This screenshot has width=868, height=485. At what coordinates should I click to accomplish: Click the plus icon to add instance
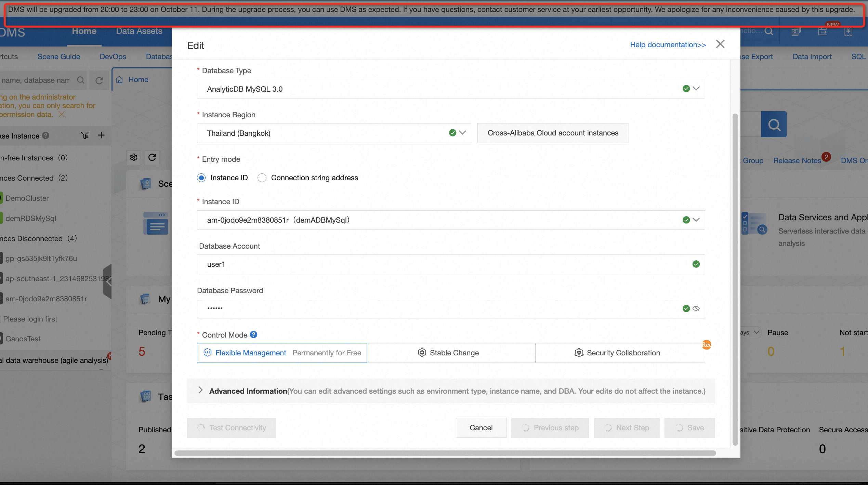click(x=101, y=135)
